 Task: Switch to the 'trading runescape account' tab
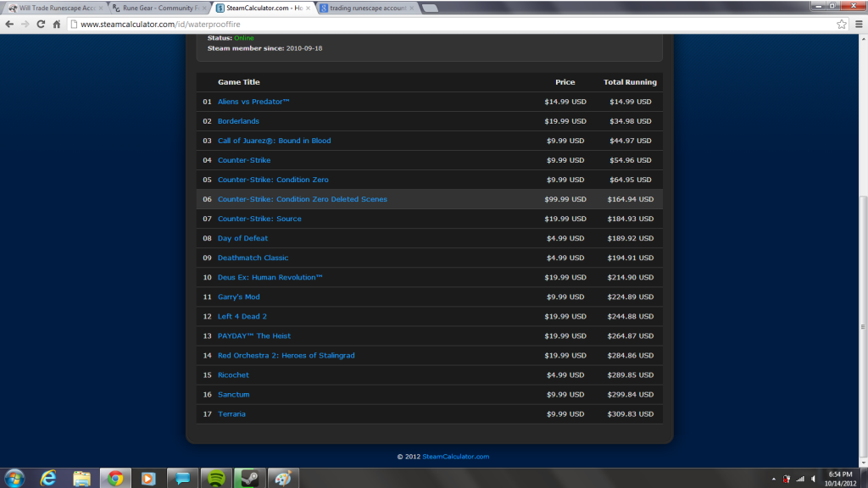[364, 7]
